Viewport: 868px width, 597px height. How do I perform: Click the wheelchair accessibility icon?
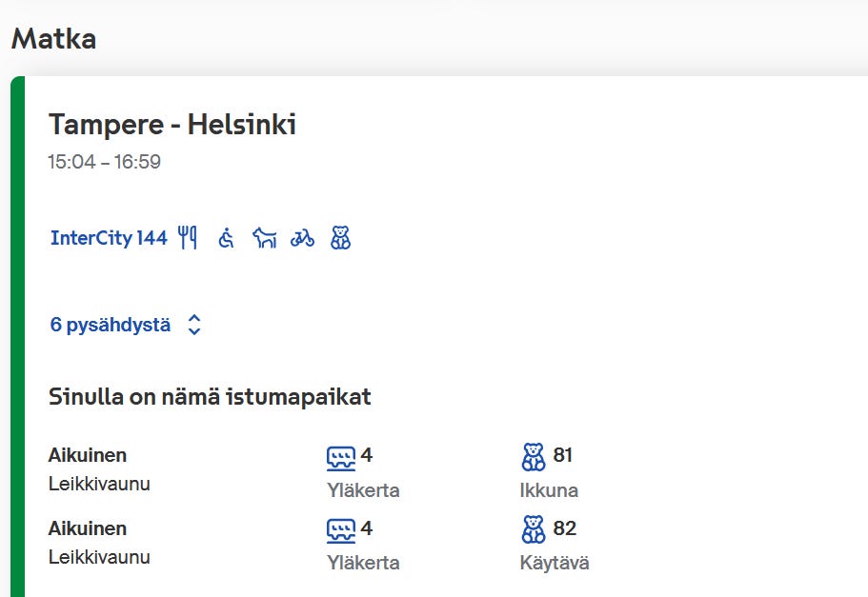[x=227, y=238]
